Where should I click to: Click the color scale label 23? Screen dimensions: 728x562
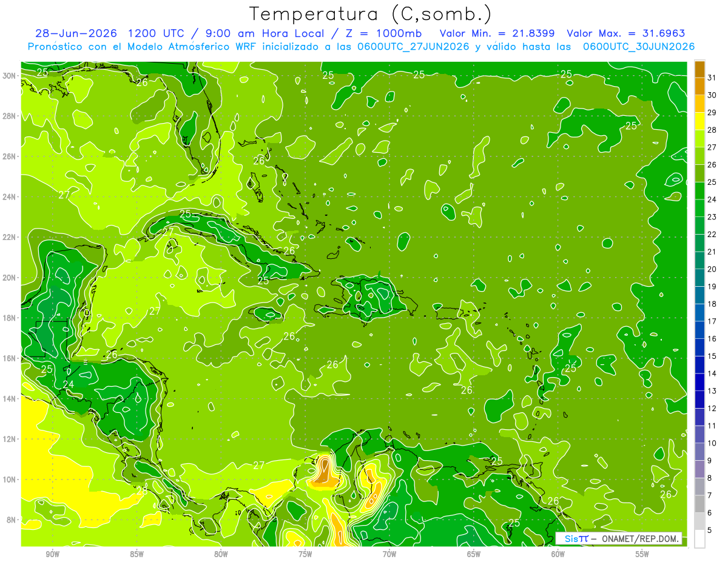[x=712, y=216]
